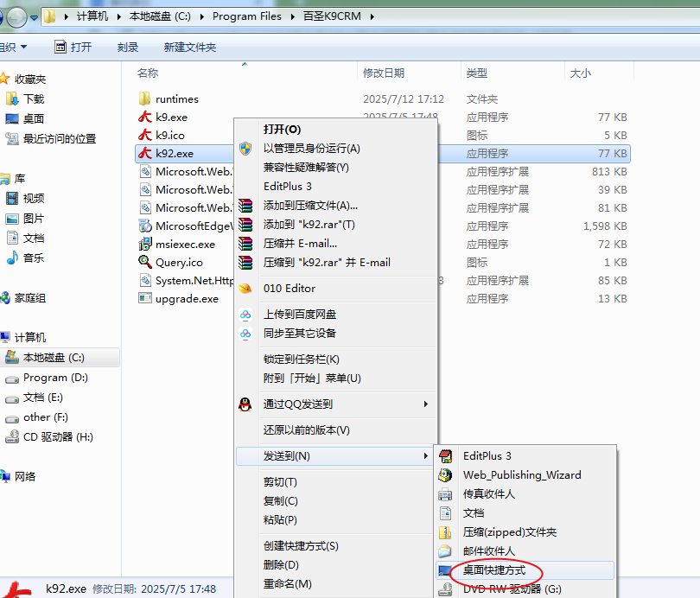Click the QQ penguin icon in context menu

[246, 404]
